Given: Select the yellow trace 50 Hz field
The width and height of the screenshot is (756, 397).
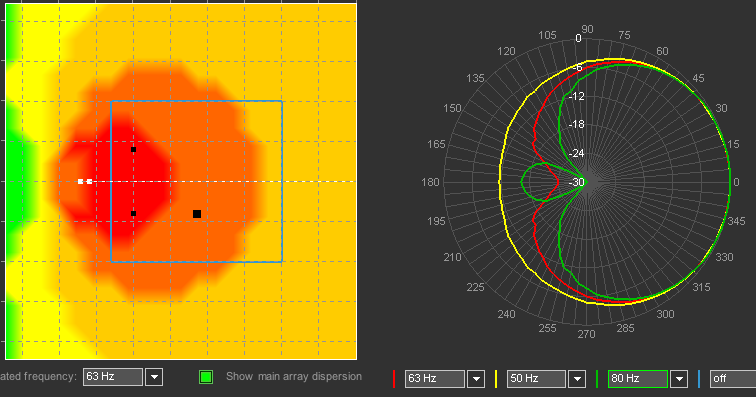Looking at the screenshot, I should pos(536,379).
